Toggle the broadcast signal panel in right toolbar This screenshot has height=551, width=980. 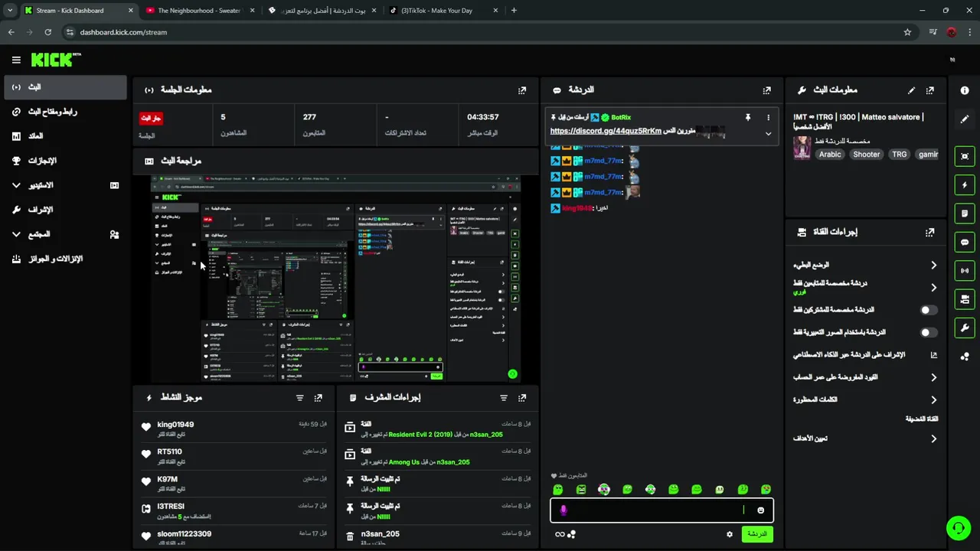coord(965,270)
